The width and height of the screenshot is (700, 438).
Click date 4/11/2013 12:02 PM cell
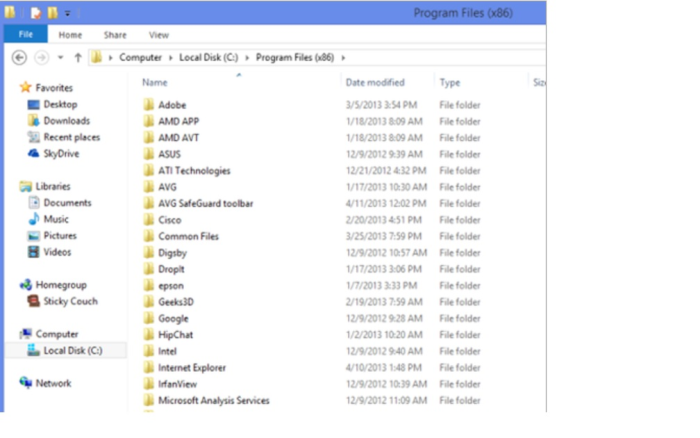point(386,204)
